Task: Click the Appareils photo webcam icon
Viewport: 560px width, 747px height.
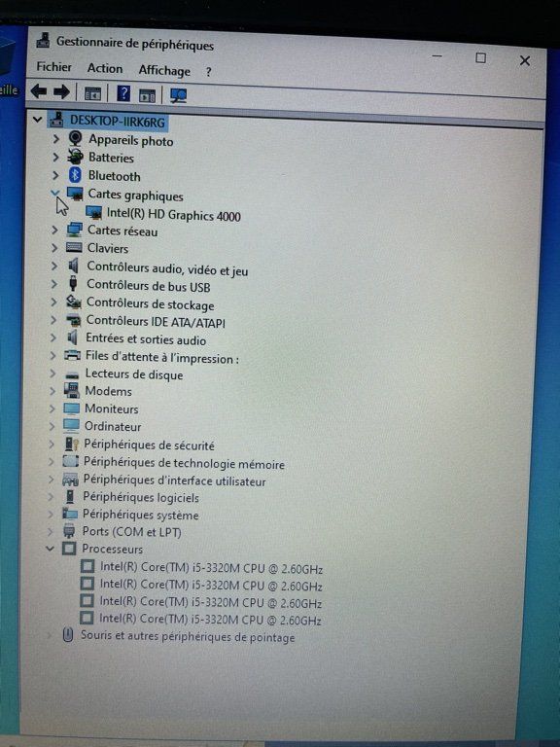Action: (75, 139)
